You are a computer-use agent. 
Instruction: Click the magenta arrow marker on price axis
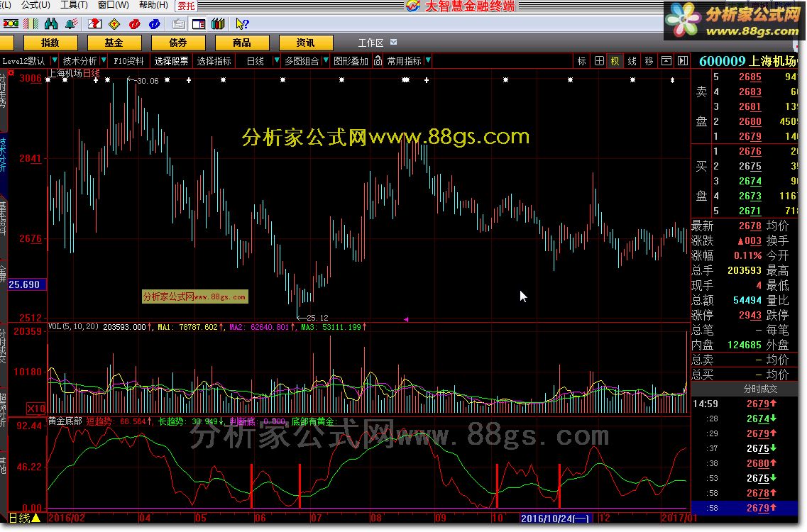[405, 319]
